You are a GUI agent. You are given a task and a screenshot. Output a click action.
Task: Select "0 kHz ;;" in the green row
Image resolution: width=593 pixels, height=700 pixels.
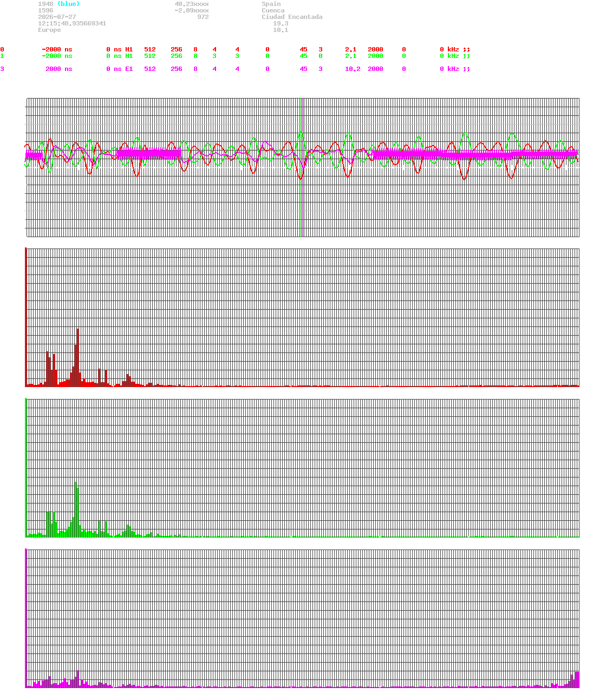coord(455,56)
